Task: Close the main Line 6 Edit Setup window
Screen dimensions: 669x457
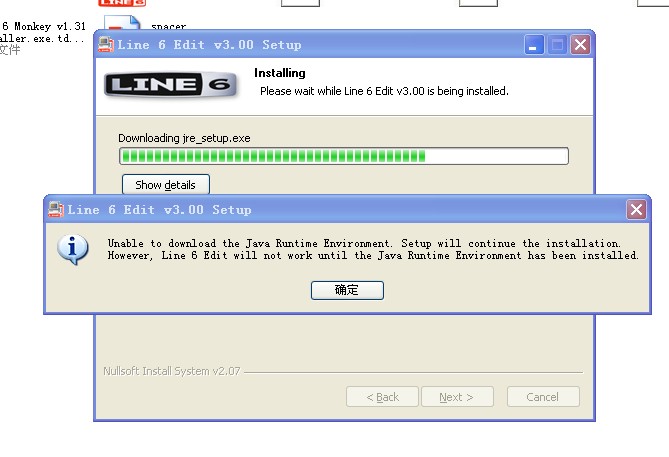Action: click(580, 44)
